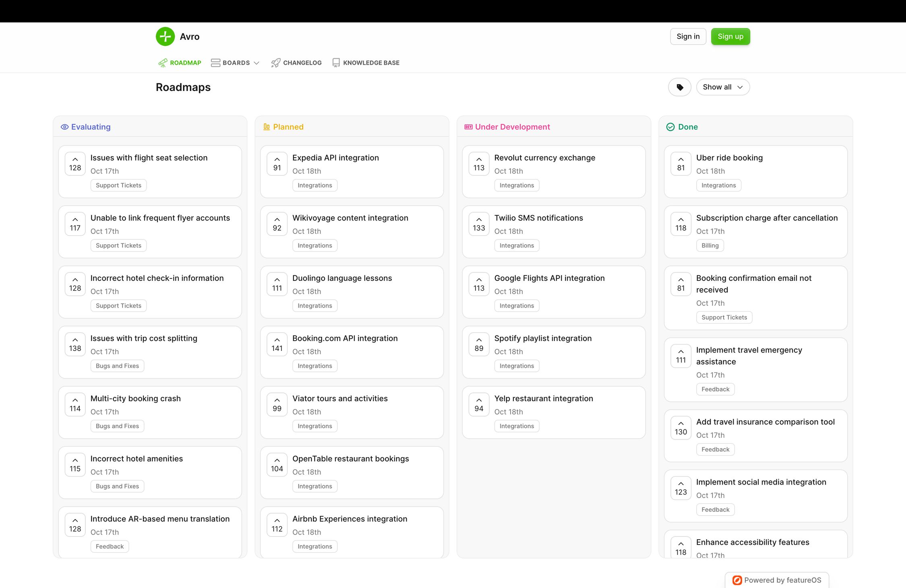Click the Sign up button
906x588 pixels.
(x=730, y=36)
